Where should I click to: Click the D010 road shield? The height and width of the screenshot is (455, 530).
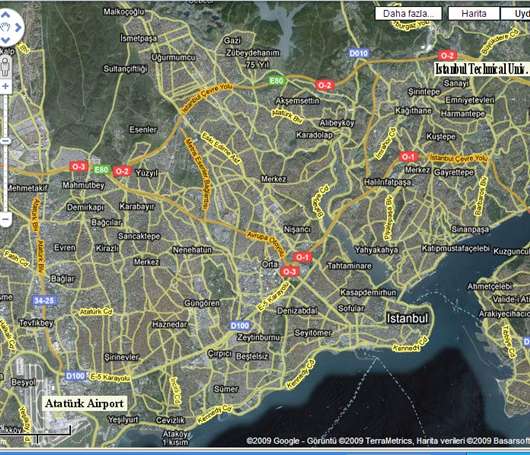tap(359, 53)
